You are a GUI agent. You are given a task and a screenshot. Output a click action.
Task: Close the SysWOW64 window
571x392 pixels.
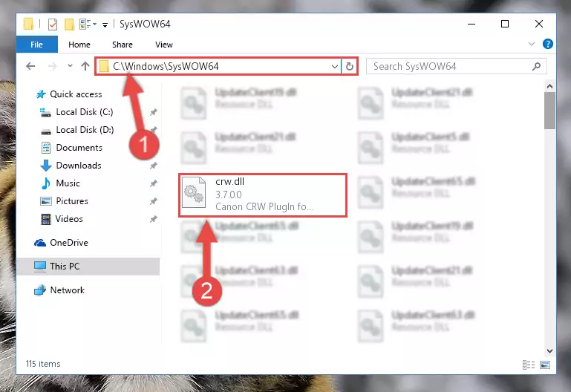pyautogui.click(x=539, y=24)
